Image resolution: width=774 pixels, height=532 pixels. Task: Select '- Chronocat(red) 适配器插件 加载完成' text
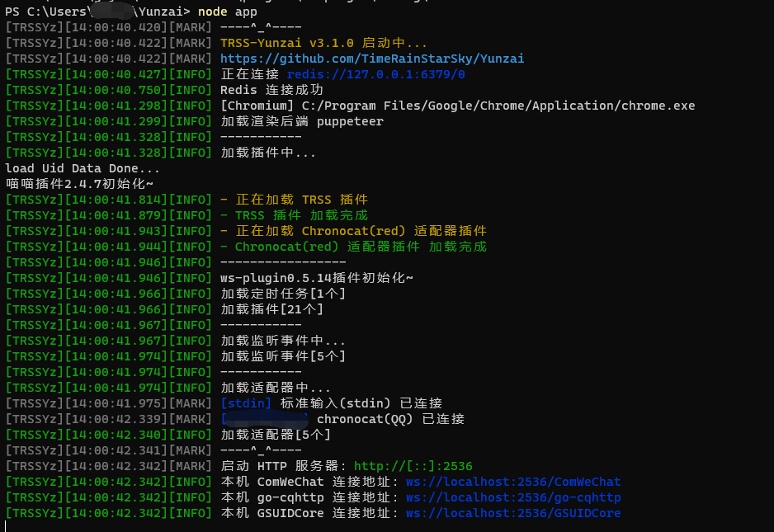click(x=353, y=247)
